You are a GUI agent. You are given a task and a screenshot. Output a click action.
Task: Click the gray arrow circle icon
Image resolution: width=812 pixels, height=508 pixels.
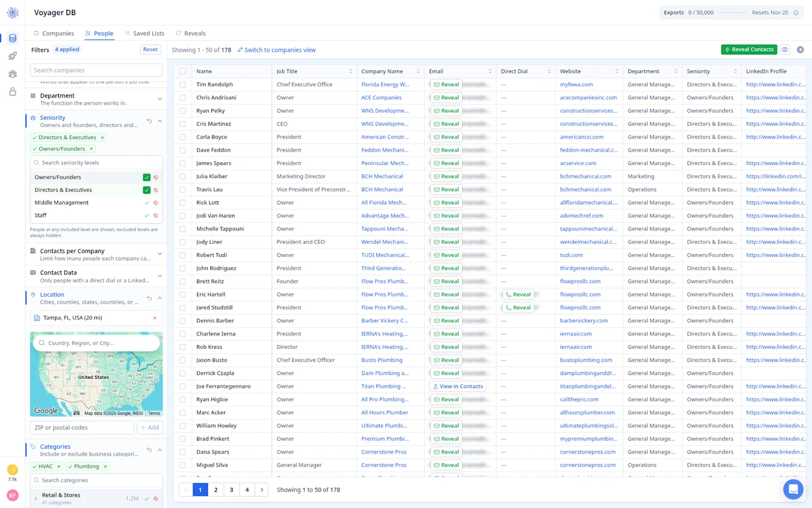point(800,50)
